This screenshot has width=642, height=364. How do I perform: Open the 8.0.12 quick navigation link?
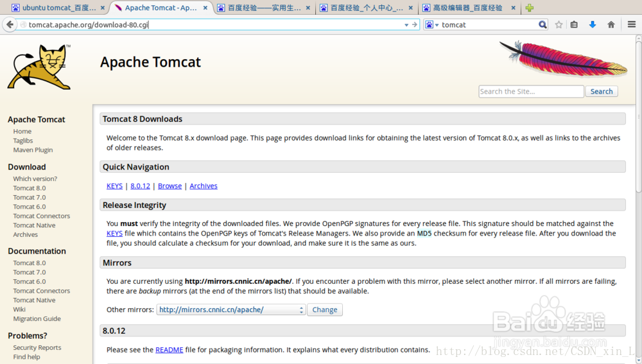tap(140, 186)
